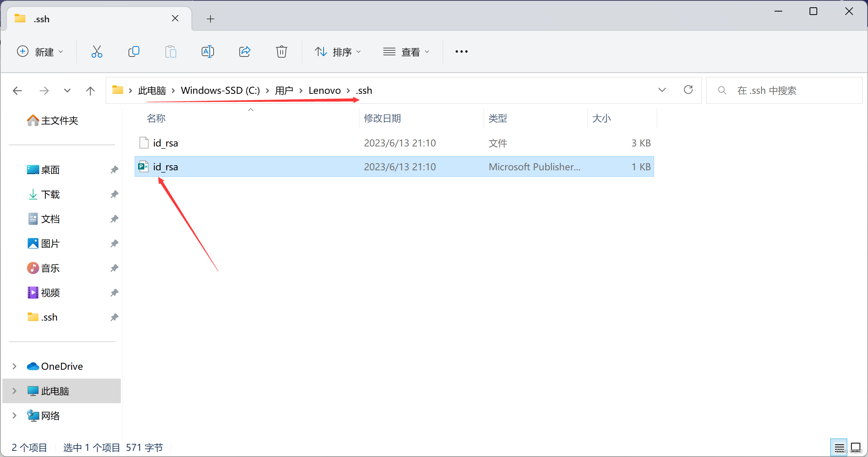Go back to previous folder
This screenshot has width=868, height=457.
pos(17,91)
